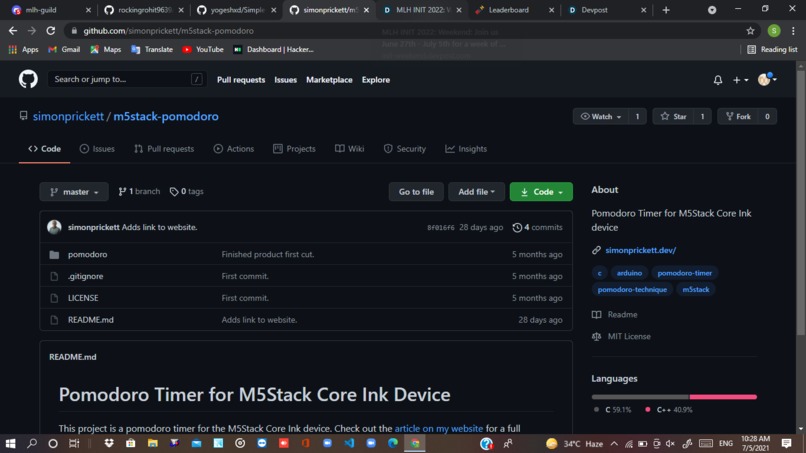Bookmark page with star icon in address bar
This screenshot has height=453, width=806.
750,31
